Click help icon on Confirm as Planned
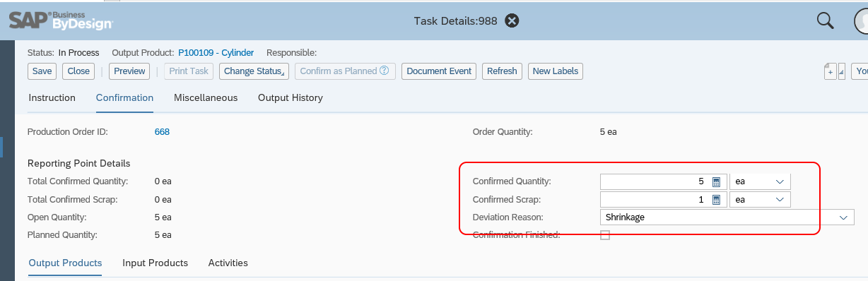This screenshot has height=281, width=868. point(385,71)
